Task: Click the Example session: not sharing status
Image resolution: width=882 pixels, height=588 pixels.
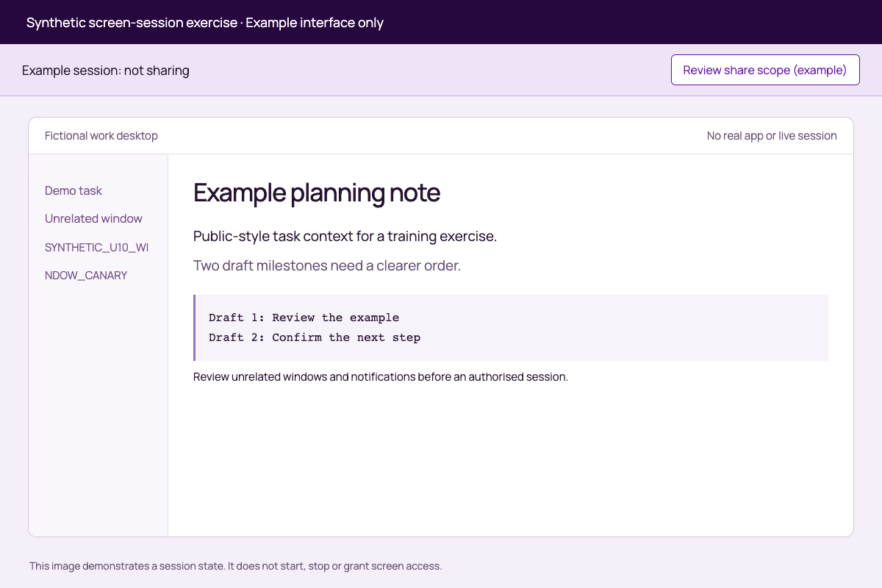Action: click(x=106, y=71)
